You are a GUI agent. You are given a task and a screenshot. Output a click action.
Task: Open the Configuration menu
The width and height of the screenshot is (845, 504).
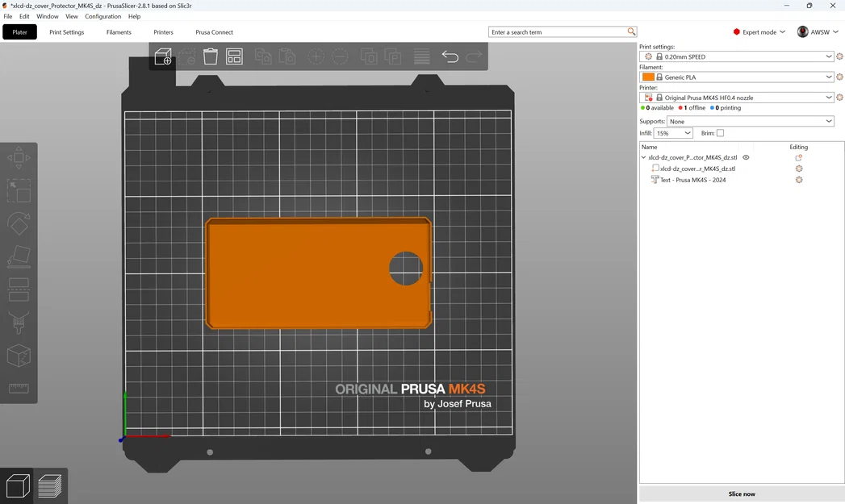103,16
